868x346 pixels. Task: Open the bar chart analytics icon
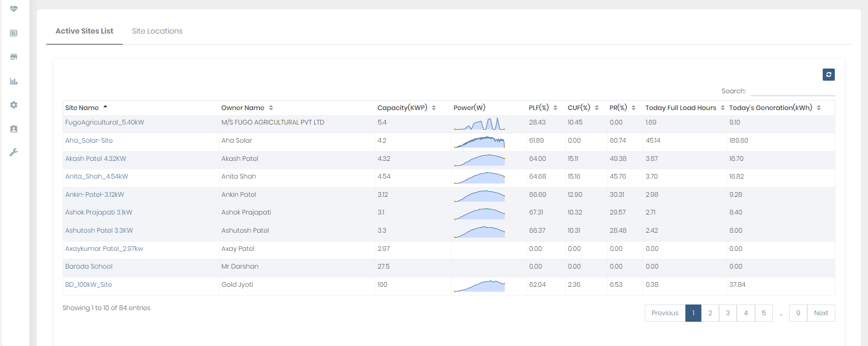pyautogui.click(x=14, y=81)
